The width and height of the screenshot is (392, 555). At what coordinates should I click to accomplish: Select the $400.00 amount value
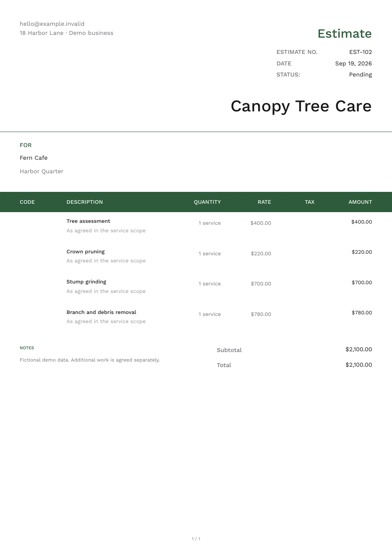362,222
